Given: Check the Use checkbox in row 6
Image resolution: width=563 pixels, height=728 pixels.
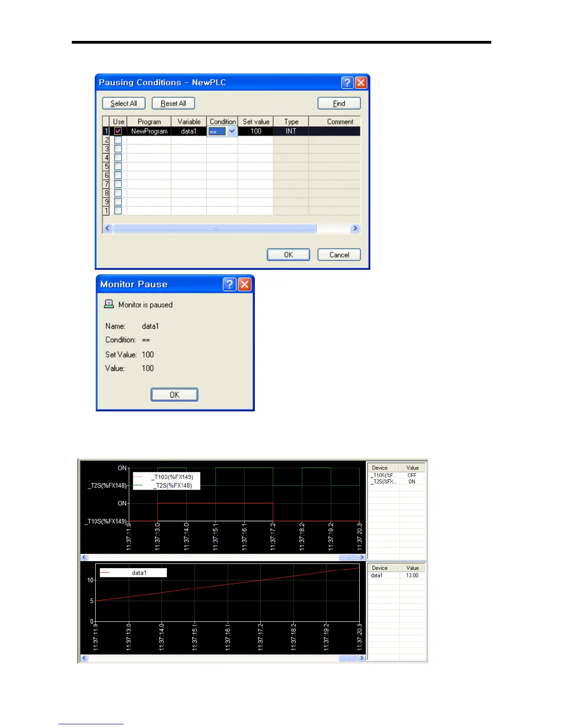Looking at the screenshot, I should click(118, 175).
